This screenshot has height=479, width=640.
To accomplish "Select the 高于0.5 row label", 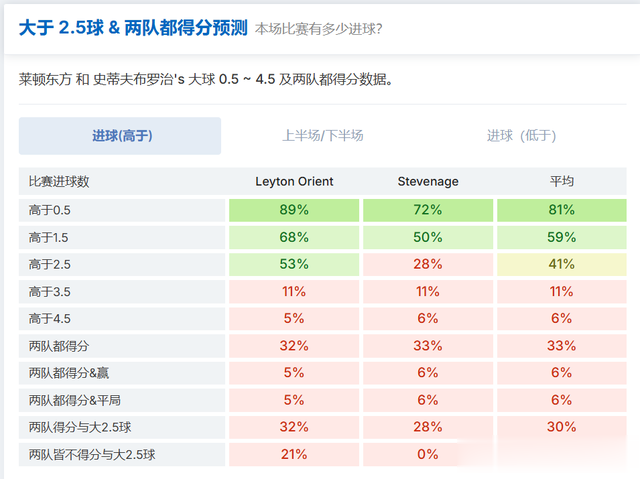I will pyautogui.click(x=50, y=210).
